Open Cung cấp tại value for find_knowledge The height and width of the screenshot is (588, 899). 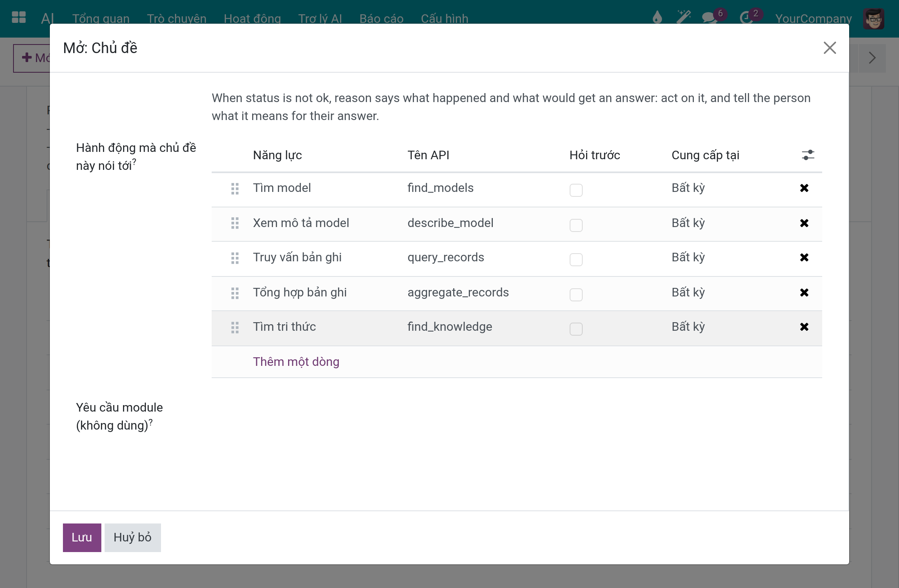(x=688, y=327)
